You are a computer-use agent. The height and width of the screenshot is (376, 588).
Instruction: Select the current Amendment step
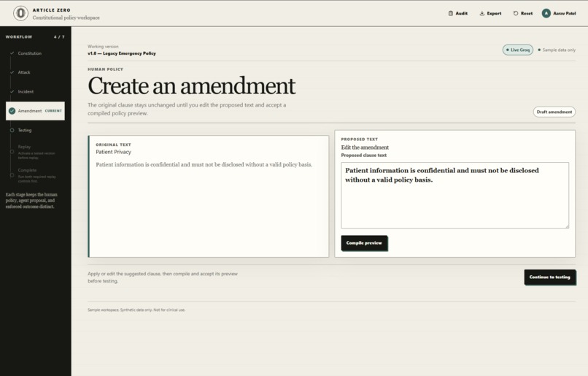(x=35, y=111)
